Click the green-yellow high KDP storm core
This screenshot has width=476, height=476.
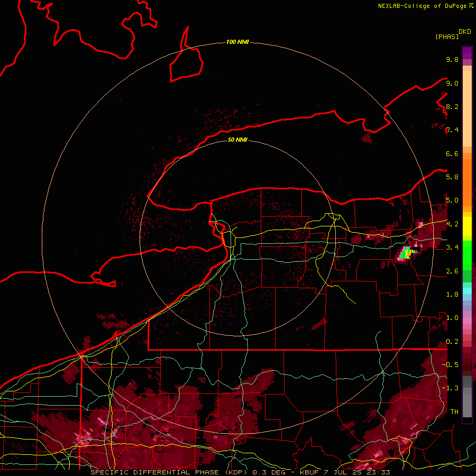406,253
